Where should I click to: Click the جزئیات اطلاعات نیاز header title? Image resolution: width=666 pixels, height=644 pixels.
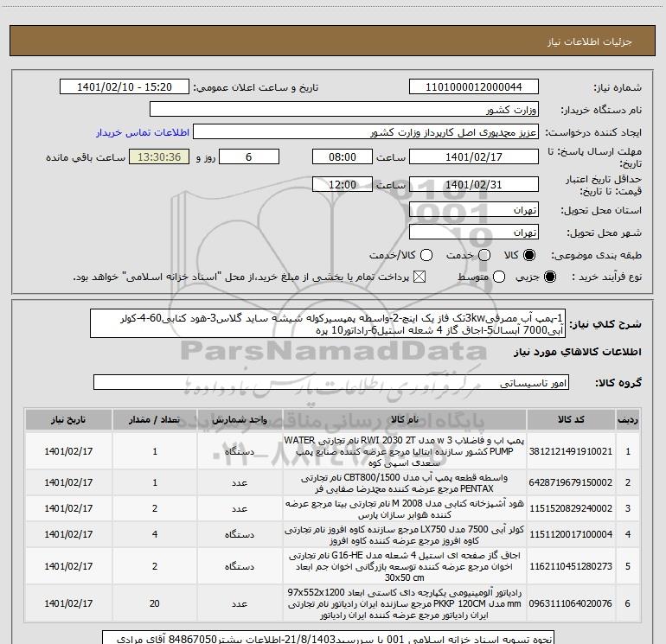point(590,41)
